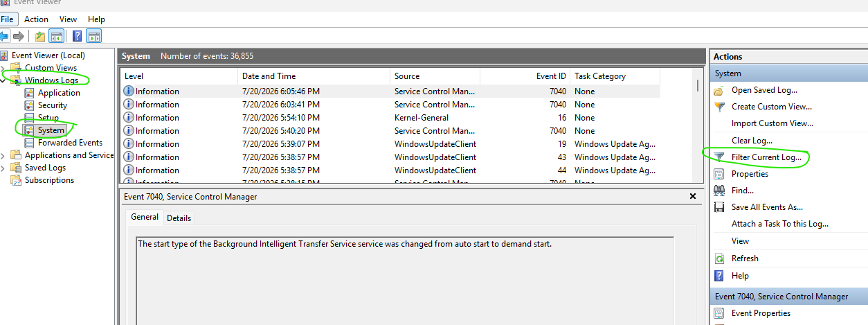Click Open Saved Log action
Viewport: 868px width, 325px height.
point(764,90)
